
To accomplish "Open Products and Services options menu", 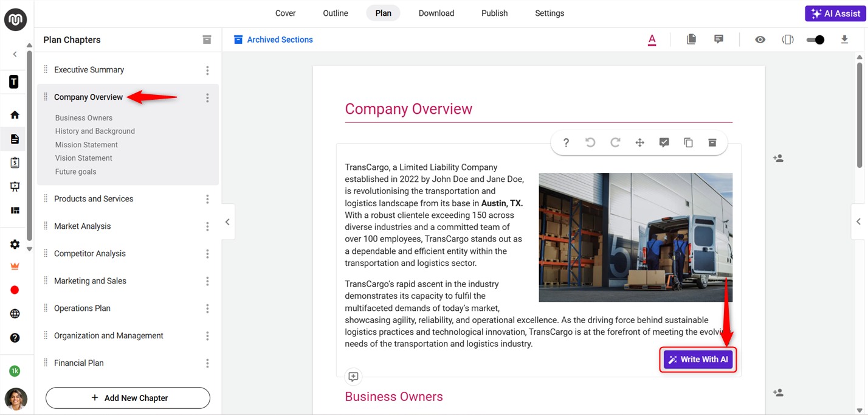I will 207,199.
